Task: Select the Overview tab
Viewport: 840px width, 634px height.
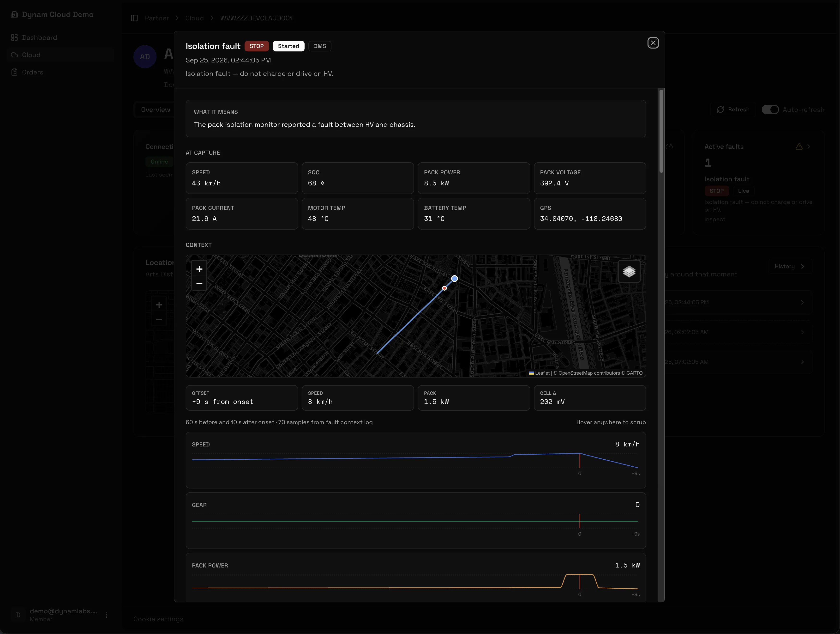Action: tap(155, 110)
